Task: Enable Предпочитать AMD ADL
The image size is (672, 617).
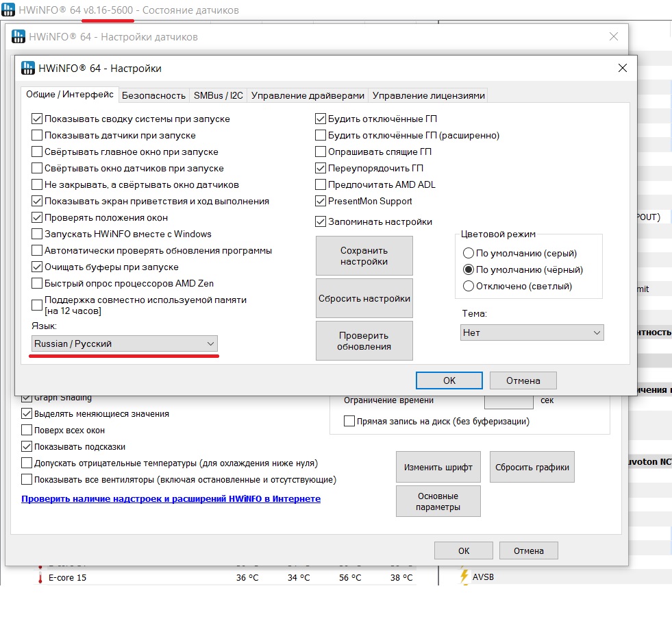Action: pos(320,184)
